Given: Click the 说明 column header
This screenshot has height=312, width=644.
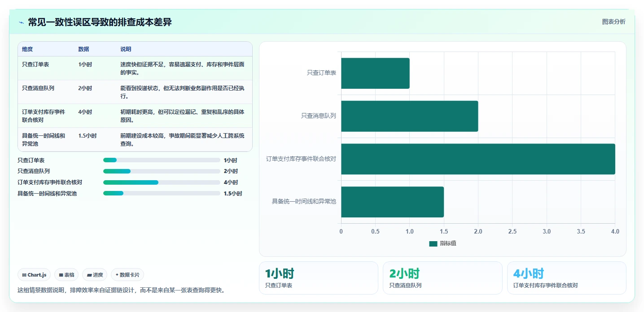Looking at the screenshot, I should point(126,49).
